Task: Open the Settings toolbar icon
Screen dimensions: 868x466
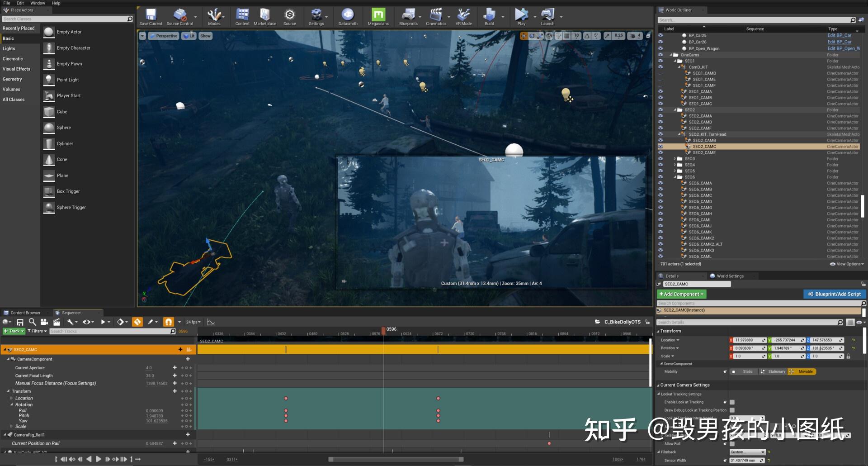Action: (316, 17)
